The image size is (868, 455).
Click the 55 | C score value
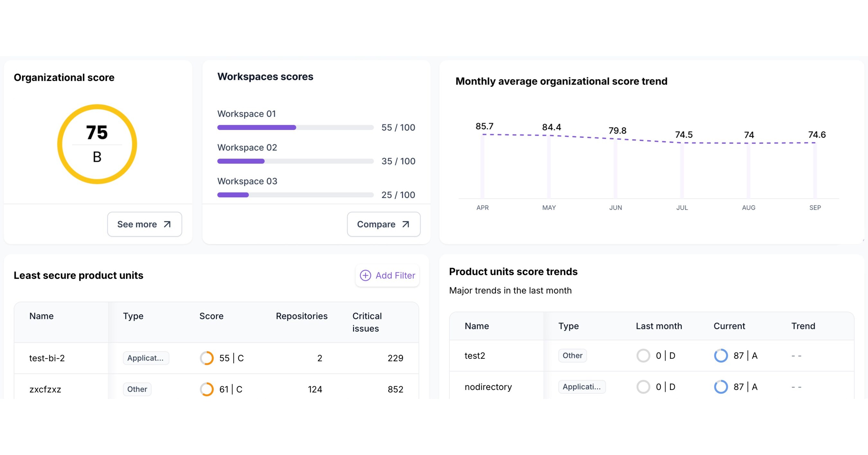(x=231, y=358)
